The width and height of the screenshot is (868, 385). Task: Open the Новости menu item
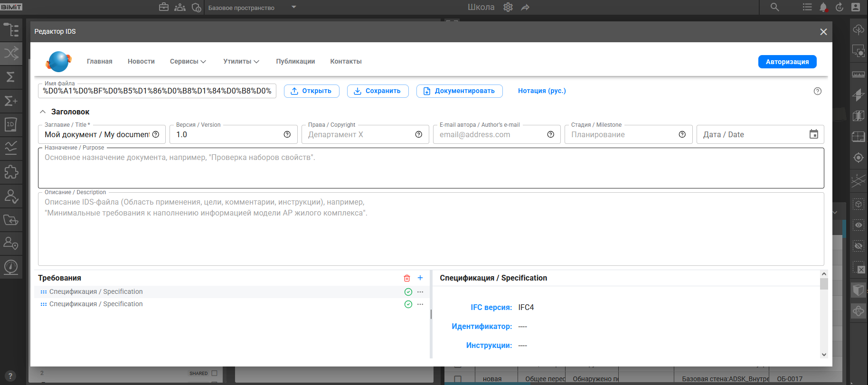[x=141, y=61]
